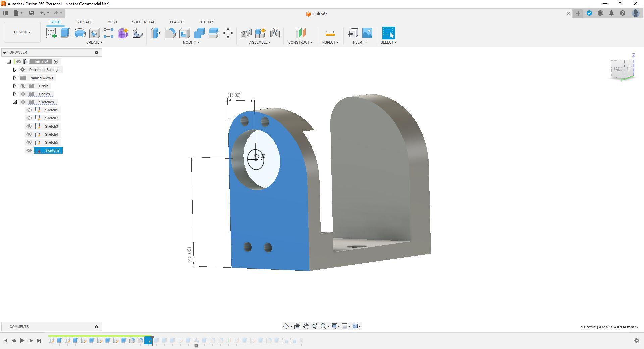Screen dimensions: 644x349
Task: Collapse the Sketches folder
Action: click(x=15, y=102)
